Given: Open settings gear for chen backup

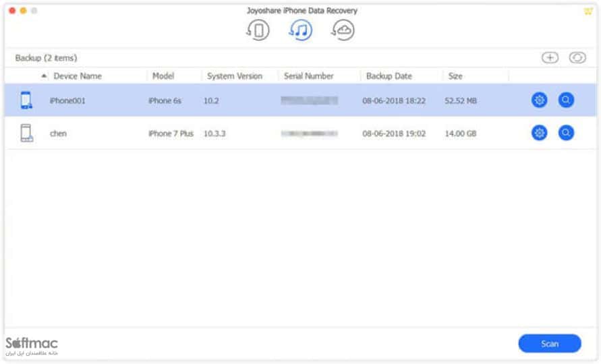Looking at the screenshot, I should pyautogui.click(x=540, y=133).
